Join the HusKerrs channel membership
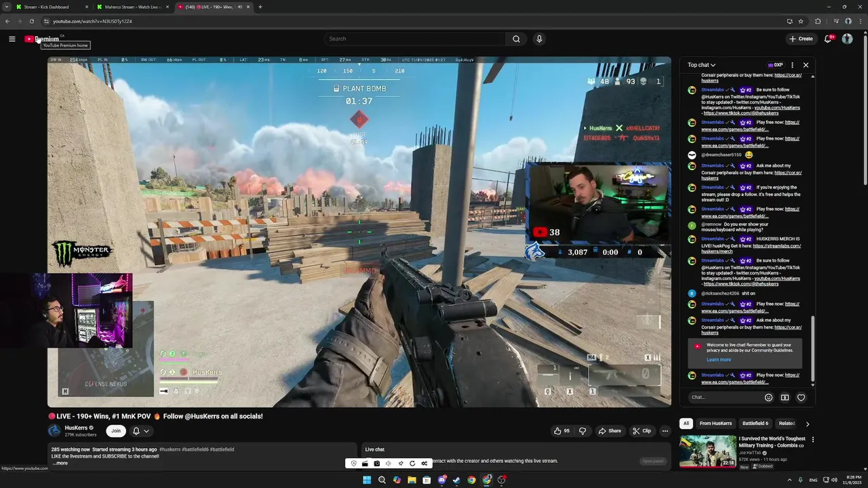 point(116,431)
